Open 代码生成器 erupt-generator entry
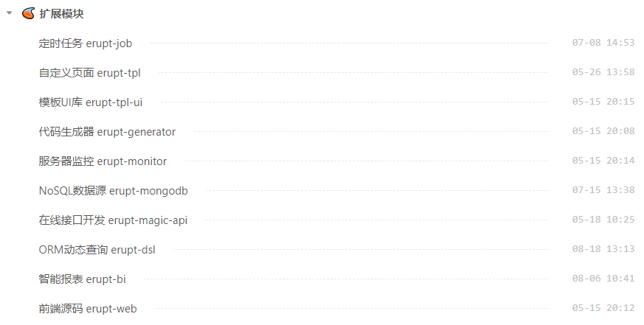The width and height of the screenshot is (644, 325). pos(107,131)
